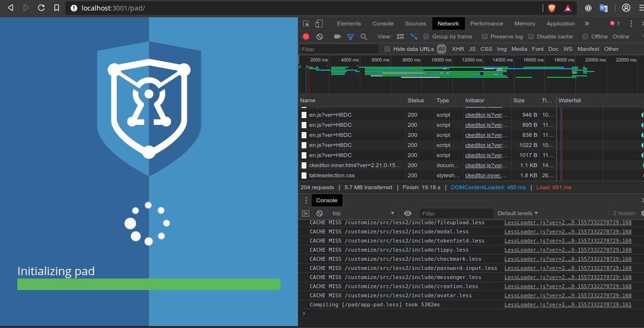The image size is (644, 328).
Task: Enable the Preserve log checkbox
Action: tap(486, 36)
